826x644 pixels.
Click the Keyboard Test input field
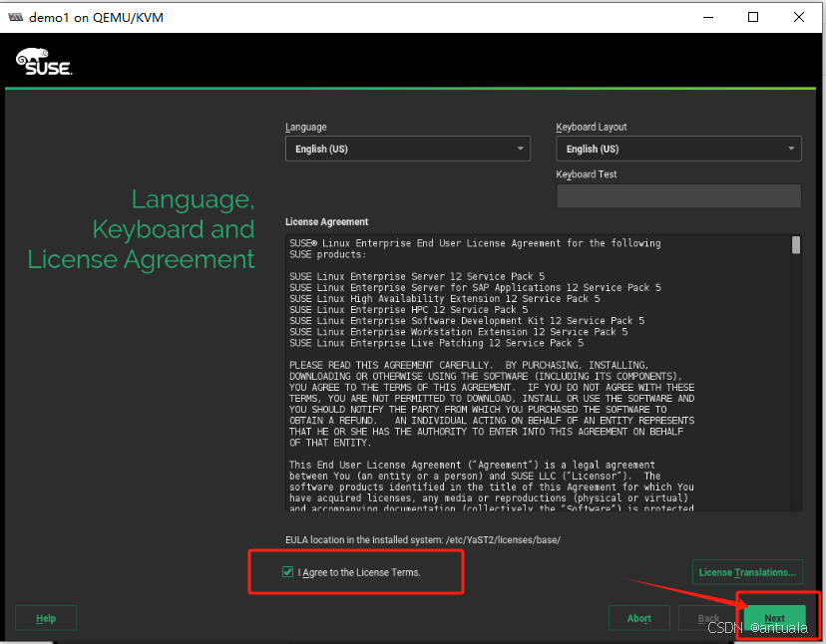click(x=678, y=195)
